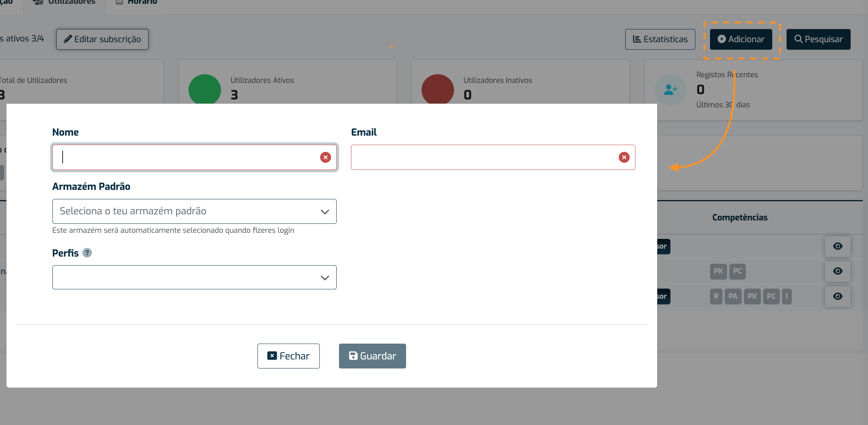Open Estatísticas statistics button
Screen dimensions: 868x425
coord(660,39)
